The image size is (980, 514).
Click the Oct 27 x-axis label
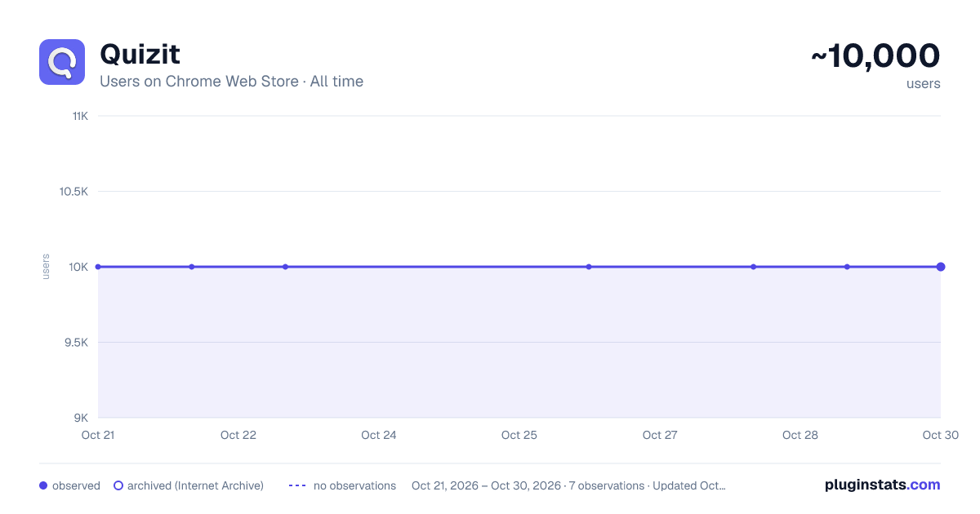660,435
